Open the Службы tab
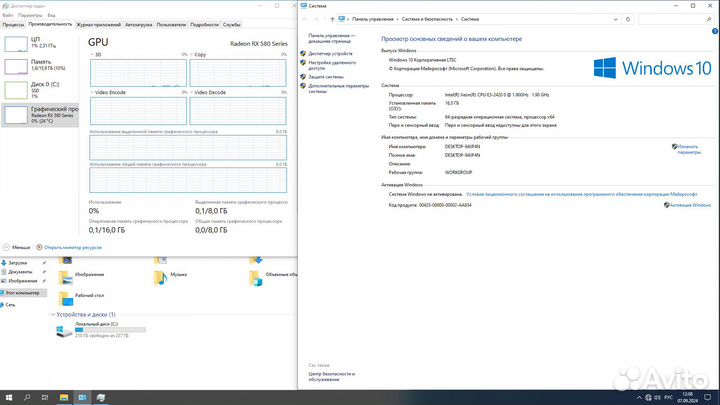Image resolution: width=720 pixels, height=405 pixels. tap(232, 25)
